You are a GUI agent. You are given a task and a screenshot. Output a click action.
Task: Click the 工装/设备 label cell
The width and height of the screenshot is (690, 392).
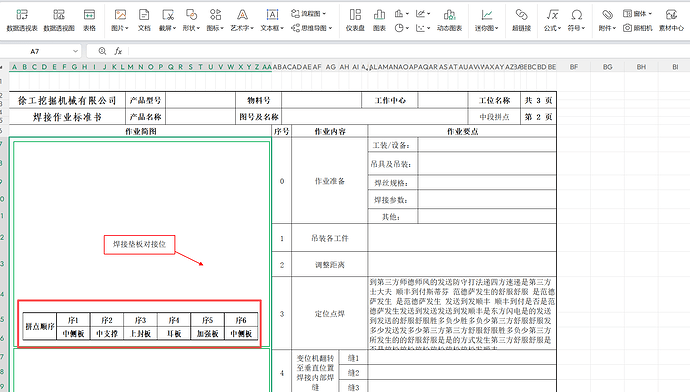pos(393,145)
